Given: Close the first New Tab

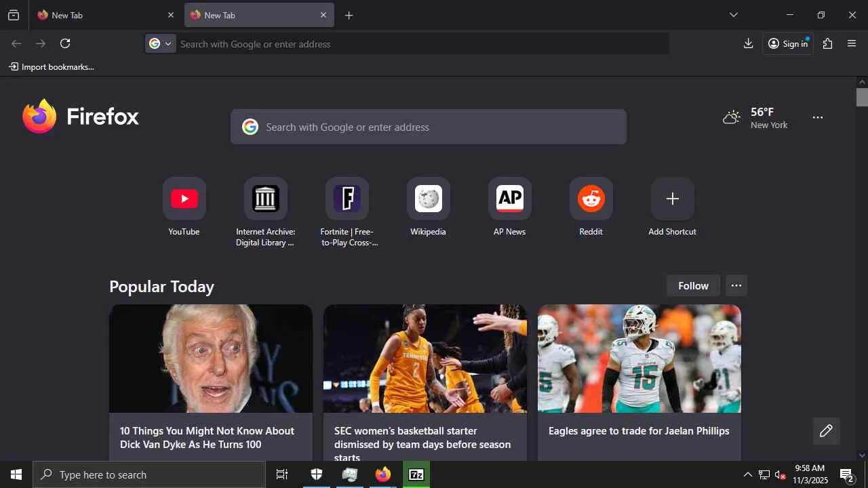Looking at the screenshot, I should (x=171, y=15).
